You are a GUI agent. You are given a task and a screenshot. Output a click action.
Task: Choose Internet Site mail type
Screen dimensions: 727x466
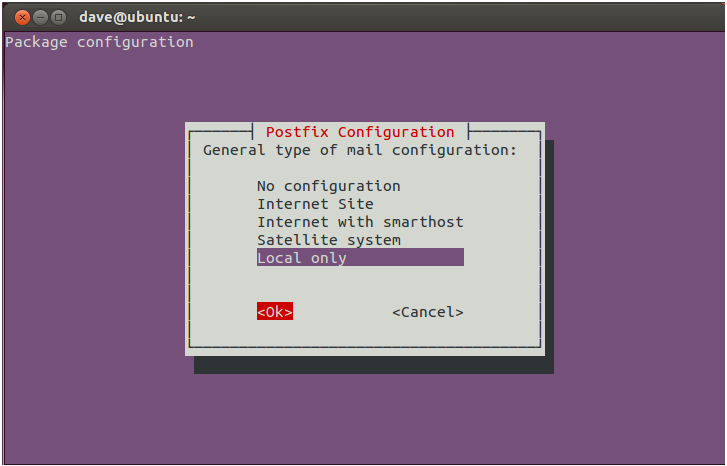tap(315, 204)
